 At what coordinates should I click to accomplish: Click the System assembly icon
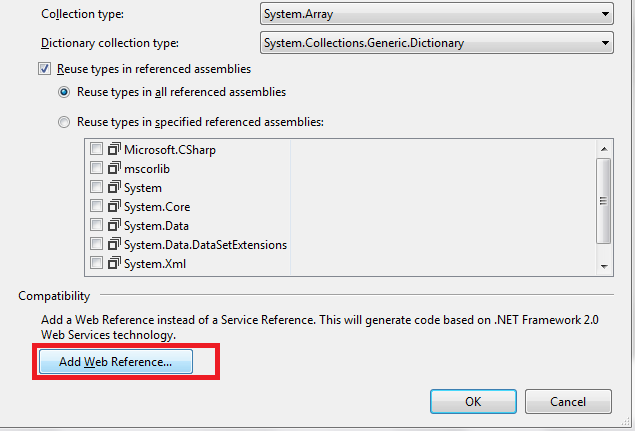[113, 187]
